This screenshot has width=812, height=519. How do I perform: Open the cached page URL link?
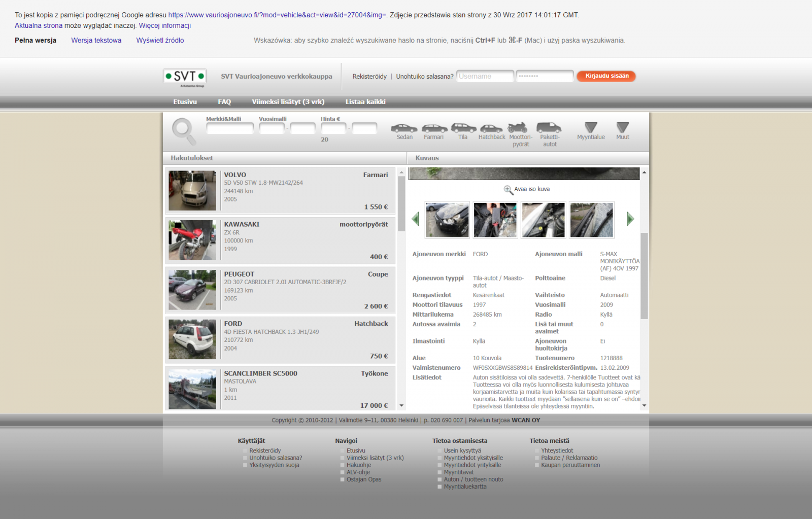point(277,15)
